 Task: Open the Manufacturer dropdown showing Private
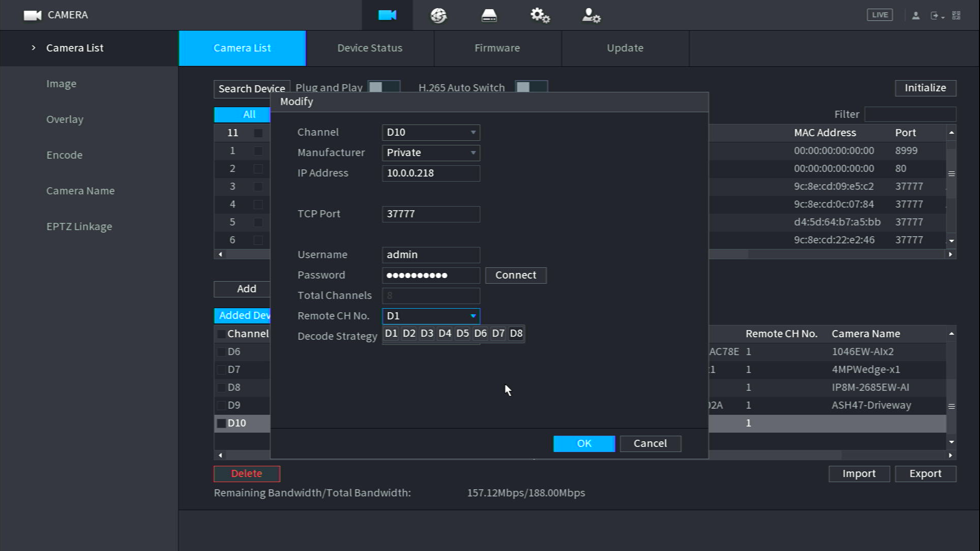[x=431, y=153]
